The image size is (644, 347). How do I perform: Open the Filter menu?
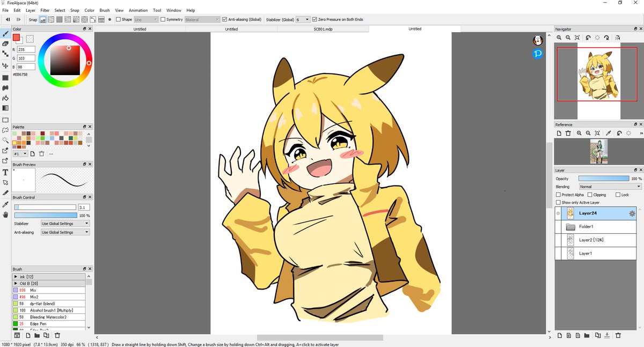click(x=45, y=10)
